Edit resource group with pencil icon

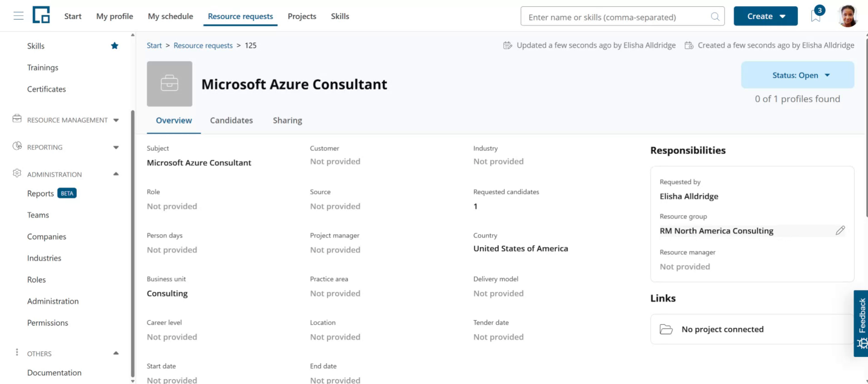pos(840,230)
